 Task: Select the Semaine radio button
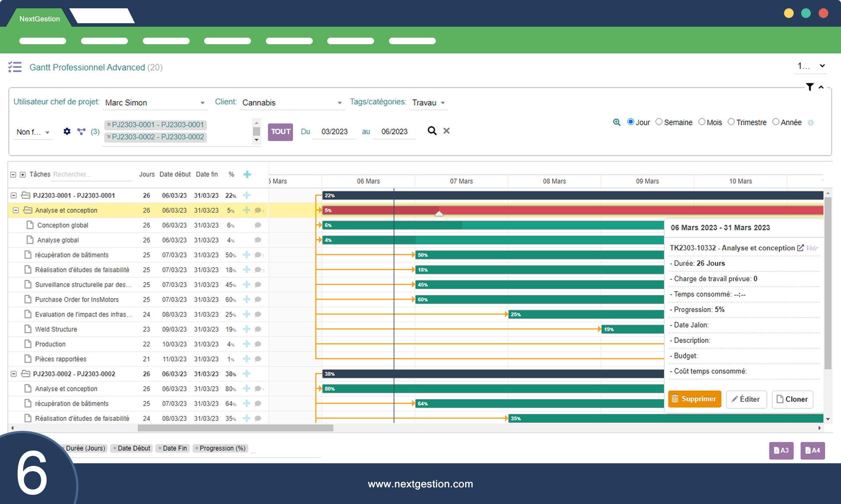[659, 122]
